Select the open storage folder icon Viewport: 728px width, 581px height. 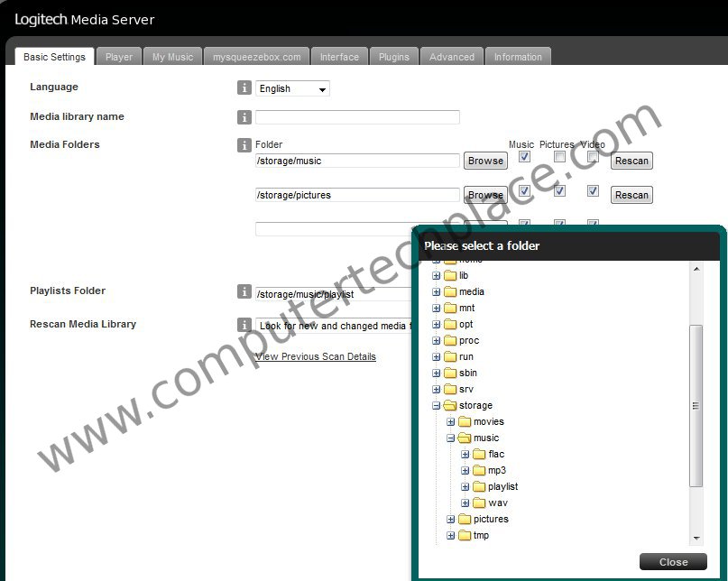click(450, 405)
